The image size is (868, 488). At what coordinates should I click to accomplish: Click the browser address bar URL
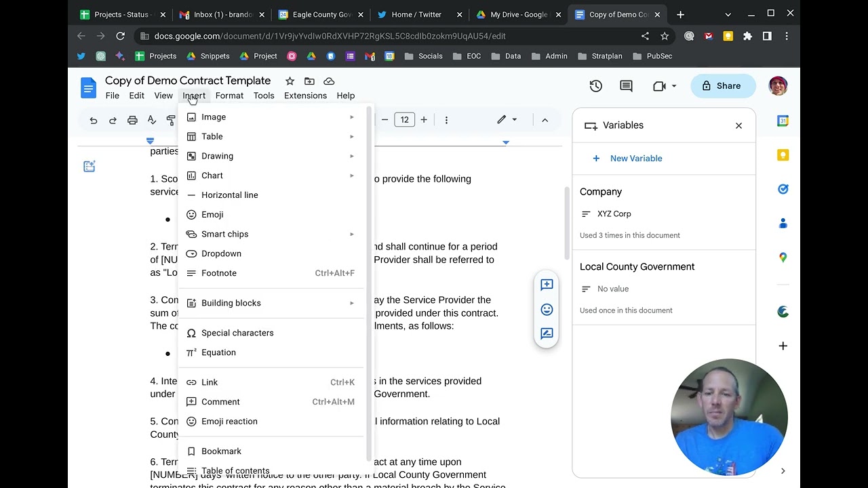pyautogui.click(x=330, y=36)
